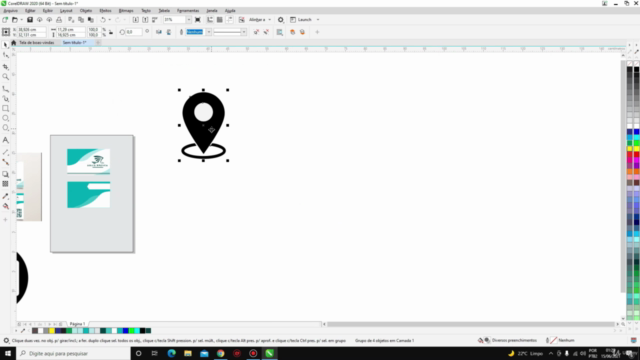Select the Freehand curve tool
The image size is (640, 360).
pos(5,89)
